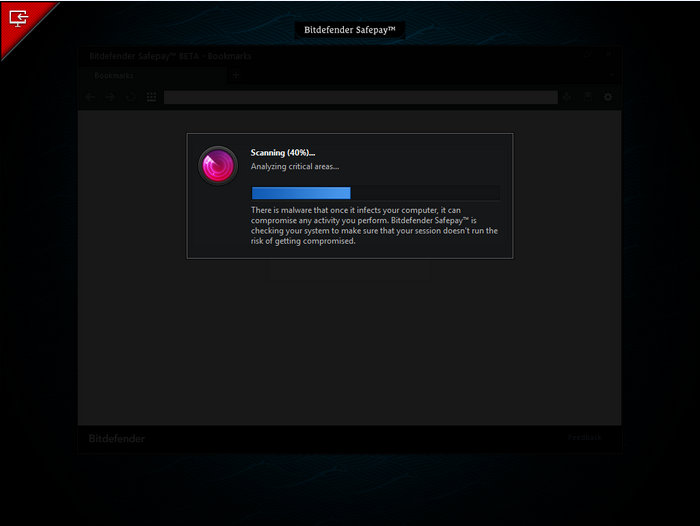Select the Bookmarks tab
Image resolution: width=700 pixels, height=526 pixels.
pyautogui.click(x=153, y=75)
